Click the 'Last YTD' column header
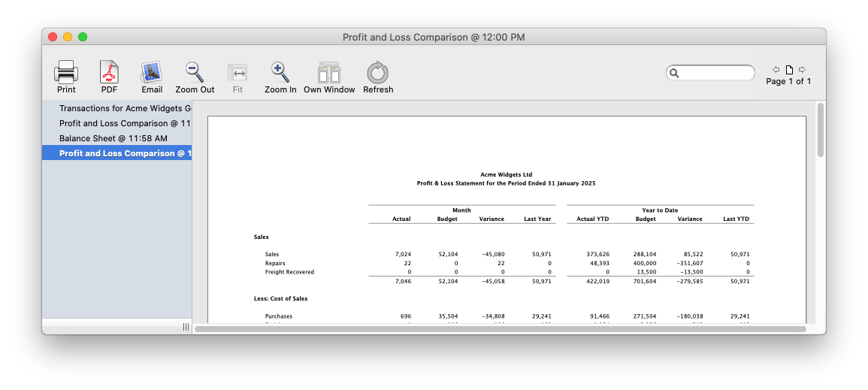Image resolution: width=868 pixels, height=390 pixels. [x=736, y=219]
